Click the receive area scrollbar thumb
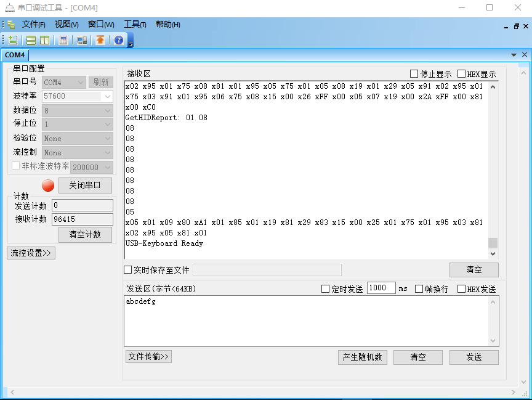The width and height of the screenshot is (532, 400). tap(493, 243)
